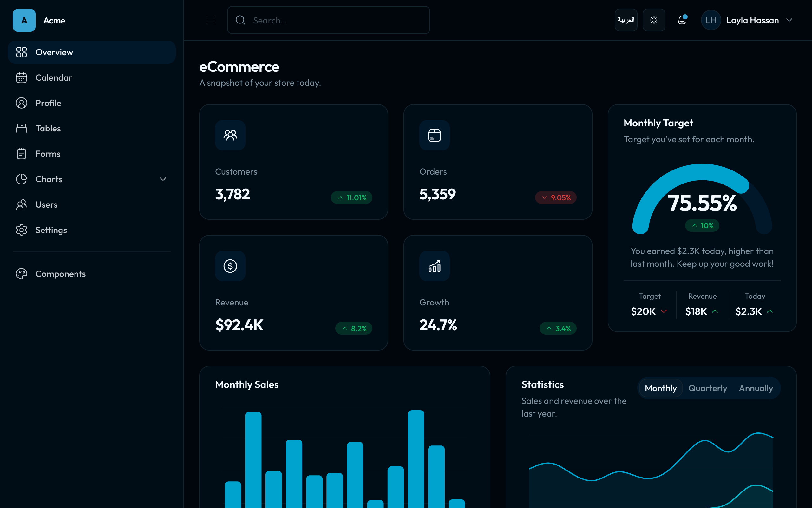Click the $18K Revenue up arrow
Viewport: 812px width, 508px height.
pos(715,311)
